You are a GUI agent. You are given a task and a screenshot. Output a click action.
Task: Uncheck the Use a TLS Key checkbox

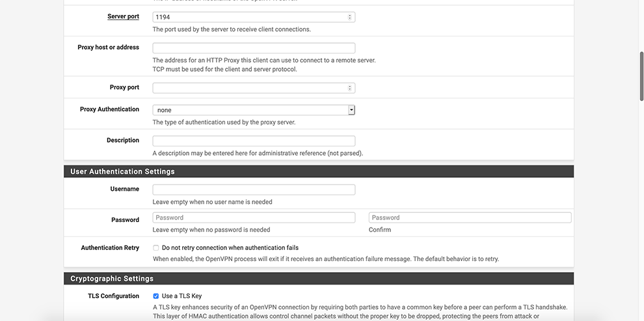156,296
